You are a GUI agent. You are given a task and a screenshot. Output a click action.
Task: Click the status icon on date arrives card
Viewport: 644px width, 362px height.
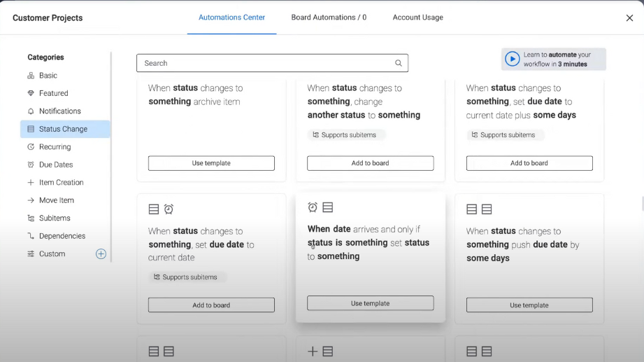tap(328, 207)
